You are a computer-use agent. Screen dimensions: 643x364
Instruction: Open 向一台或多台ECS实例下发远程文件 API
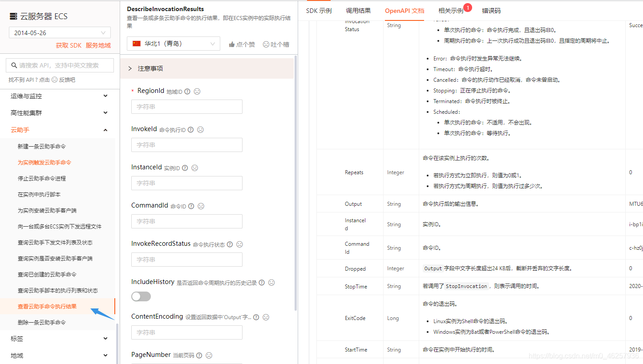pos(60,226)
